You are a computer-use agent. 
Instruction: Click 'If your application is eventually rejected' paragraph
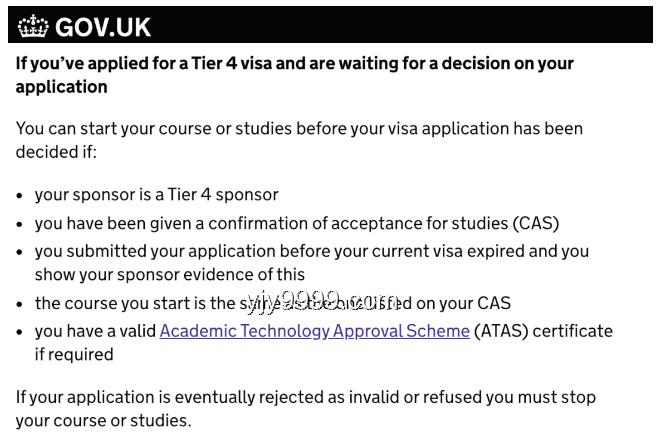tap(306, 409)
